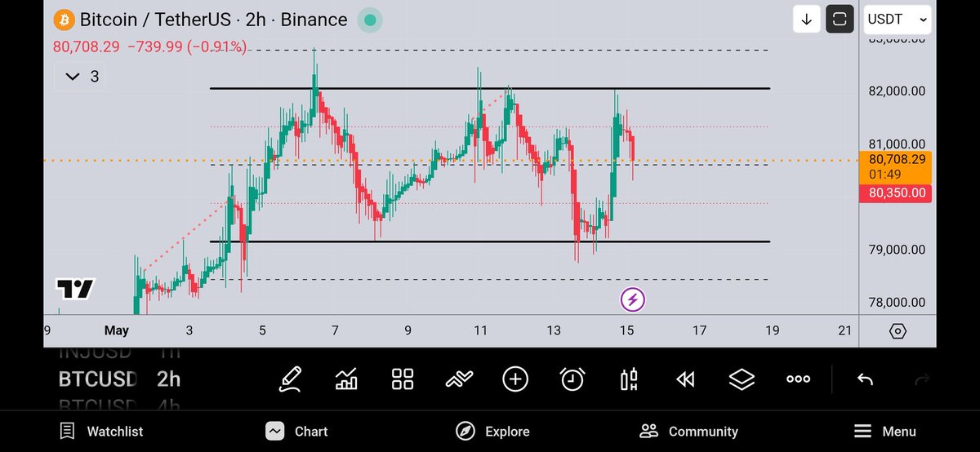Tap the 81,000.00 price axis label

pos(897,144)
